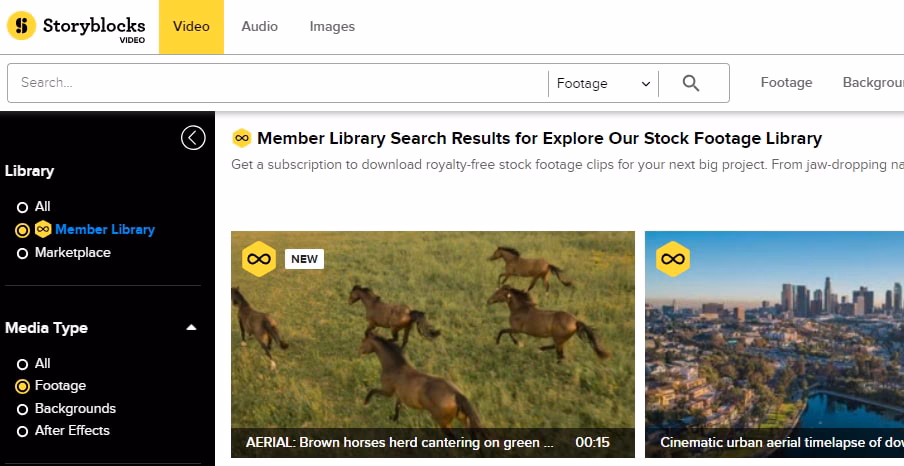Image resolution: width=904 pixels, height=466 pixels.
Task: Choose the Backgrounds media type option
Action: click(22, 409)
